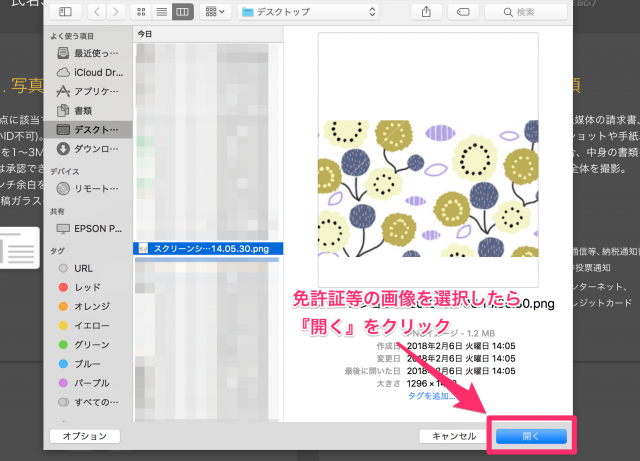The image size is (640, 461).
Task: Select EPSON shared device in the sidebar
Action: point(88,229)
